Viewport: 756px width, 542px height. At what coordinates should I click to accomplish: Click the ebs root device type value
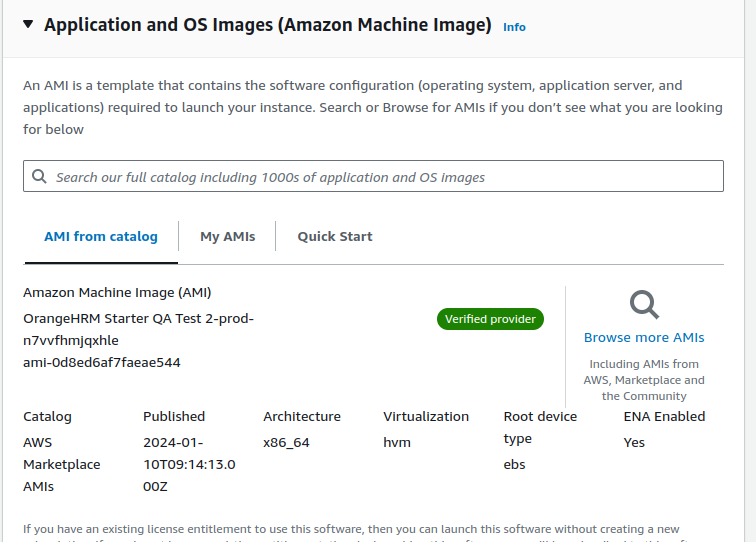coord(514,464)
